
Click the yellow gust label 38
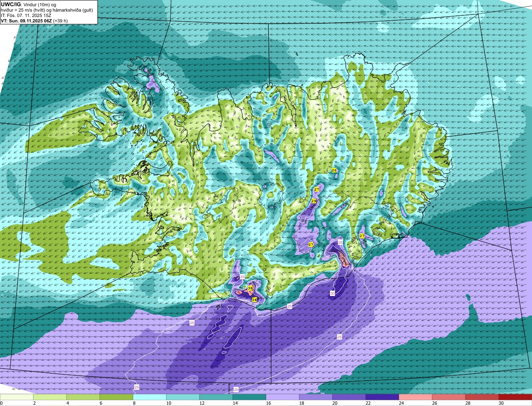[250, 288]
